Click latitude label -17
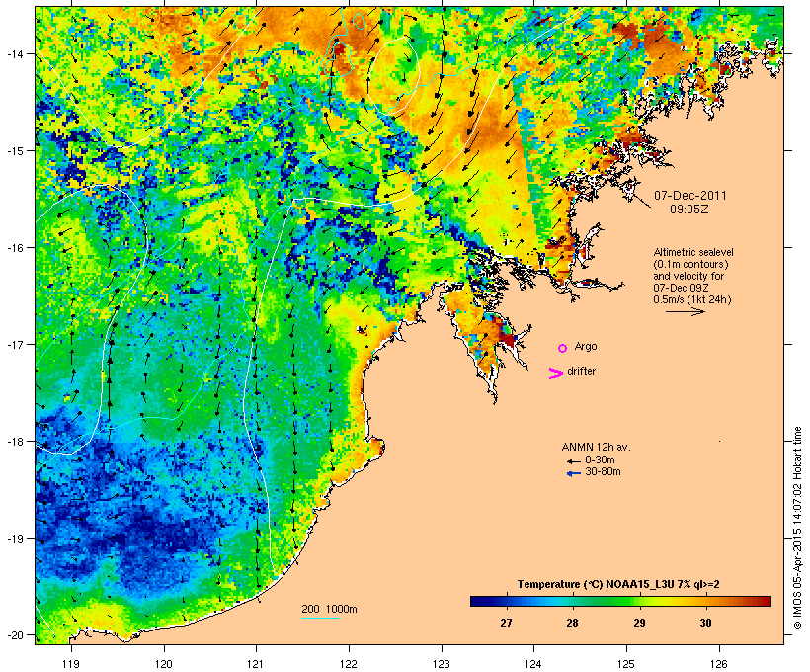Image resolution: width=810 pixels, height=672 pixels. click(14, 344)
